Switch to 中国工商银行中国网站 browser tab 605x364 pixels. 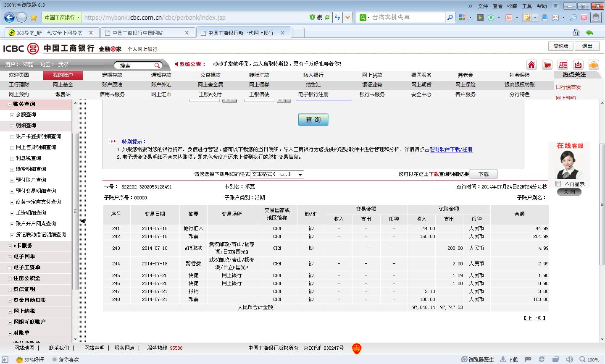(x=143, y=33)
